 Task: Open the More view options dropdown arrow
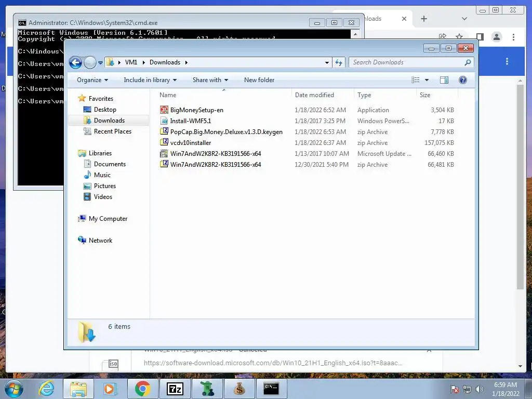pyautogui.click(x=427, y=80)
